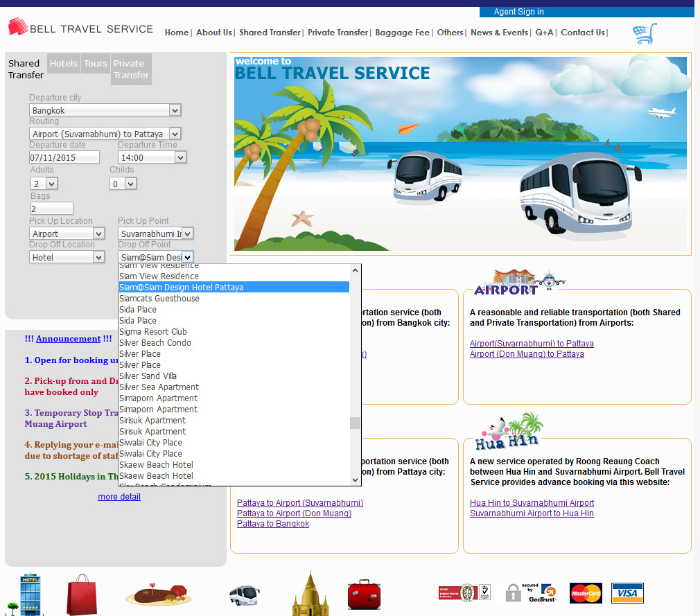Select Silver Beach Condo from the list
700x616 pixels.
pyautogui.click(x=234, y=342)
